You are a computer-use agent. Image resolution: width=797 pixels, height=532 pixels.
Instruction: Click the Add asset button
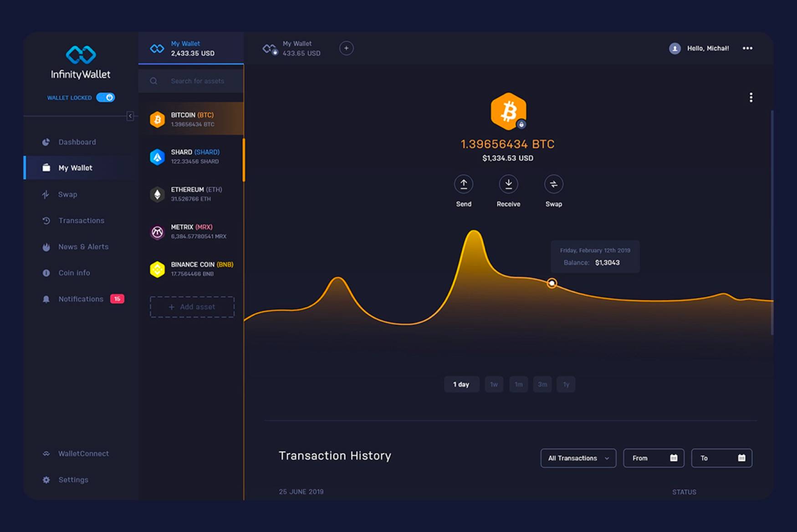[192, 307]
